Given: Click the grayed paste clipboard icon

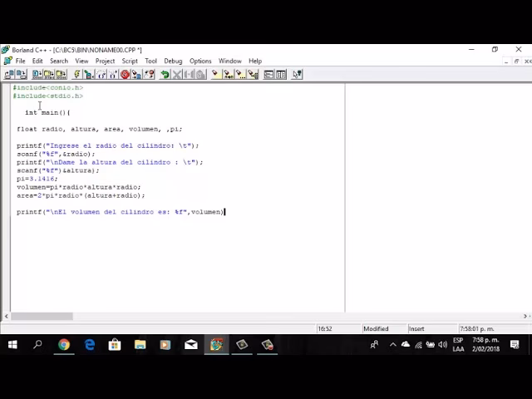Looking at the screenshot, I should 200,74.
